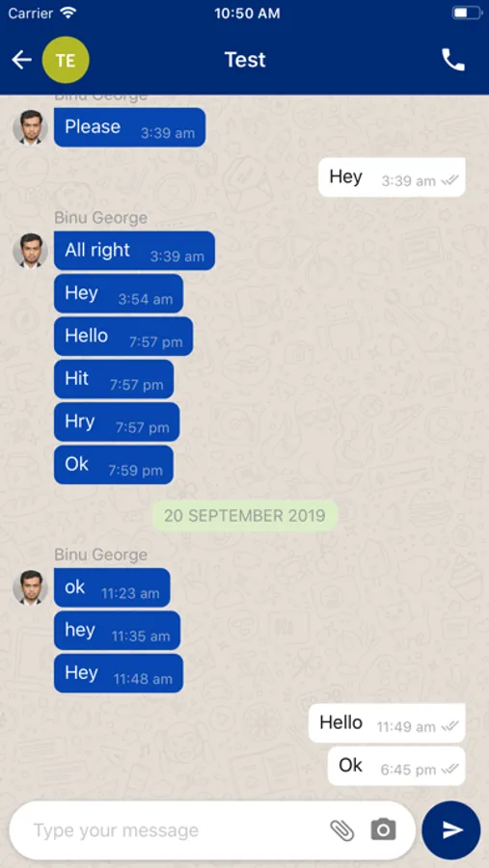Tap the "Hit" message bubble
The height and width of the screenshot is (868, 489).
pyautogui.click(x=114, y=379)
